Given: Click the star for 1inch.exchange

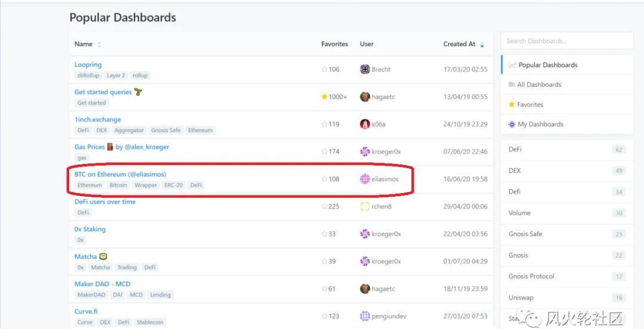Looking at the screenshot, I should [324, 124].
